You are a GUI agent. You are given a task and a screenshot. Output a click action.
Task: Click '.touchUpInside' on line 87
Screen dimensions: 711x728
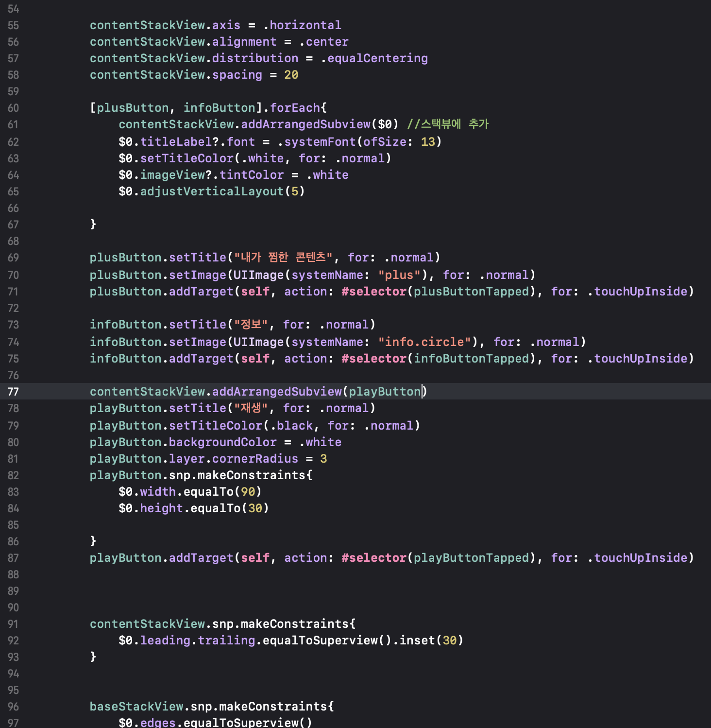(x=637, y=558)
